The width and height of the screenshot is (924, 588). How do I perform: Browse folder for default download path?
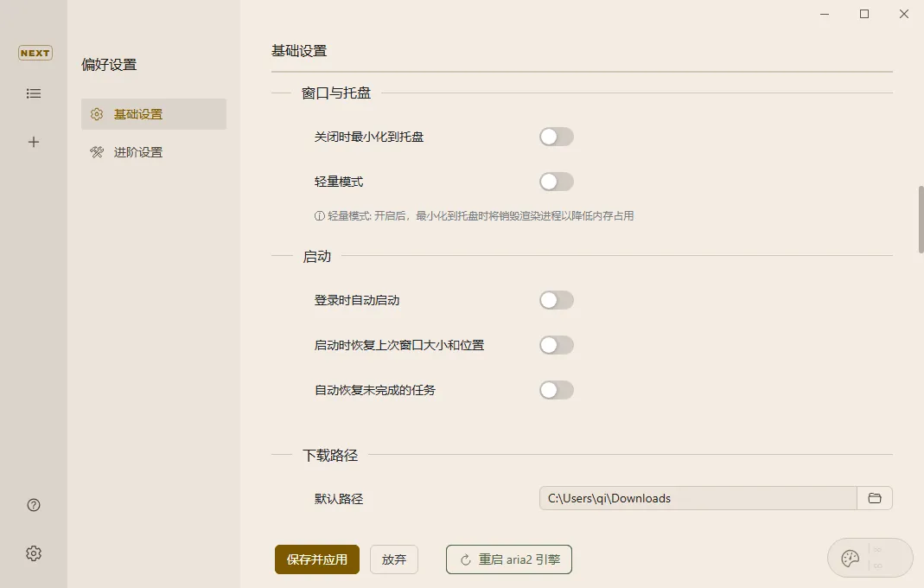(875, 498)
